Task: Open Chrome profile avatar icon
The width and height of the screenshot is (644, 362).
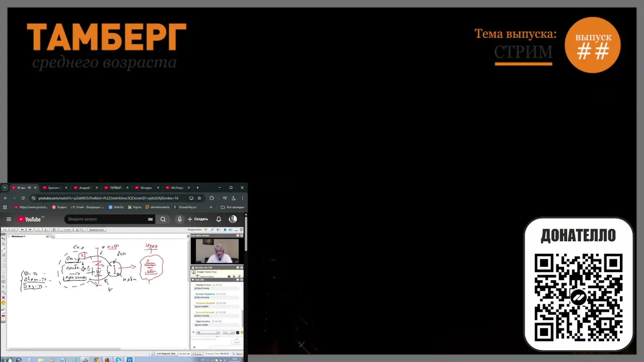Action: click(233, 198)
